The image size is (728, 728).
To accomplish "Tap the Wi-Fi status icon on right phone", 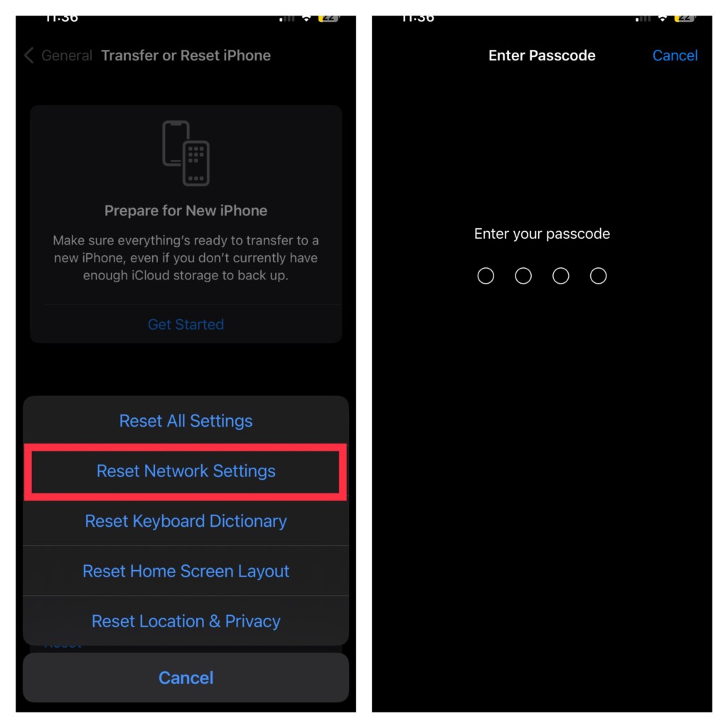I will pyautogui.click(x=663, y=18).
